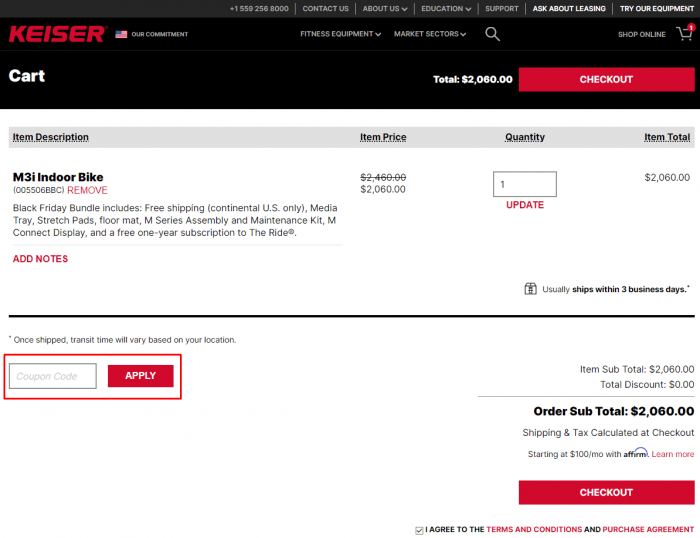The width and height of the screenshot is (700, 538).
Task: Select the Order Sub Total amount
Action: point(662,411)
